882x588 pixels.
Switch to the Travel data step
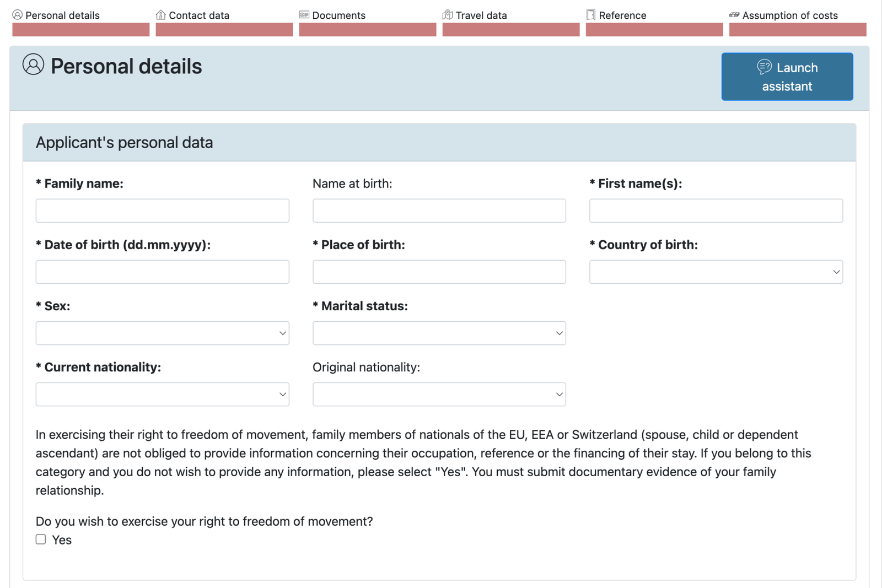480,15
